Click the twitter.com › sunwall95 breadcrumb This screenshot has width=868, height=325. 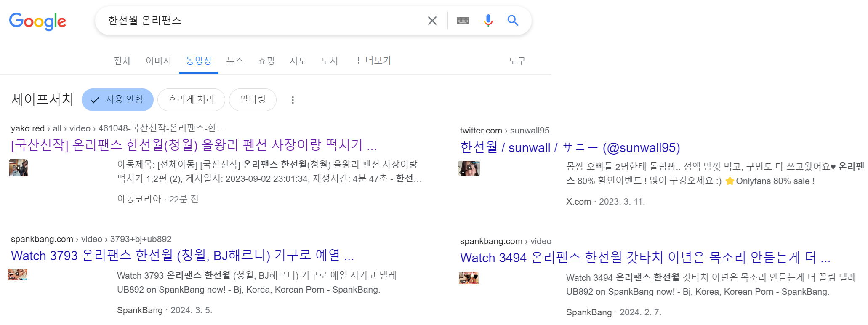click(x=505, y=131)
